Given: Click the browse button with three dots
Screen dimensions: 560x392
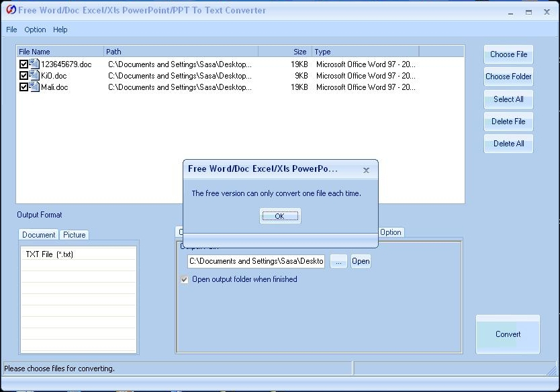Looking at the screenshot, I should [x=338, y=261].
